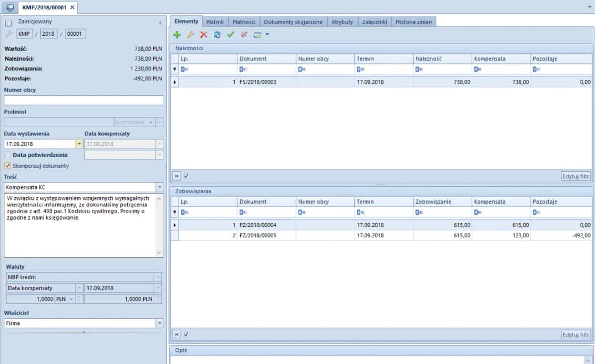
Task: Click Edytuj filtr button under Należności
Action: pos(576,176)
